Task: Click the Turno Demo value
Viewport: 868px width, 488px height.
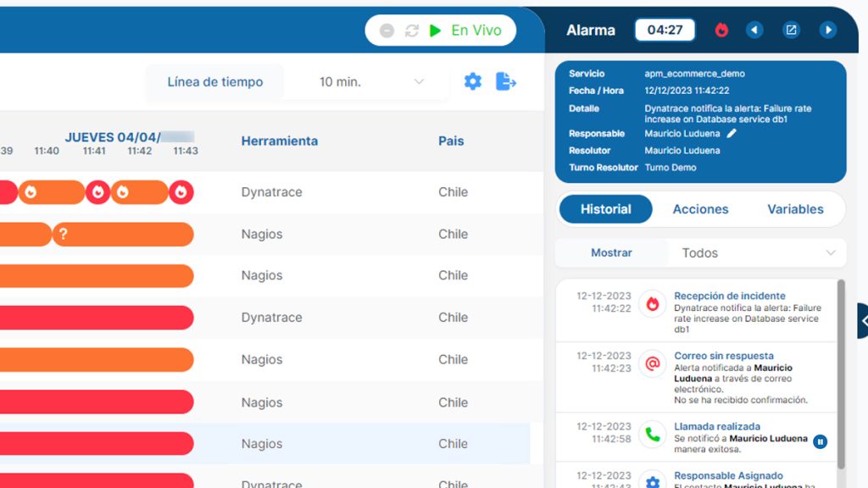Action: click(x=670, y=168)
